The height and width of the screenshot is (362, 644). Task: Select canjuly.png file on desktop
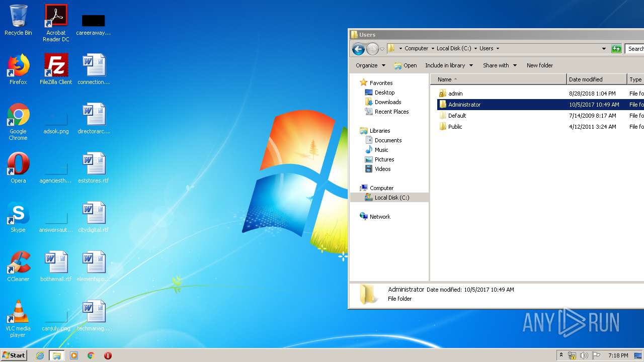(56, 321)
